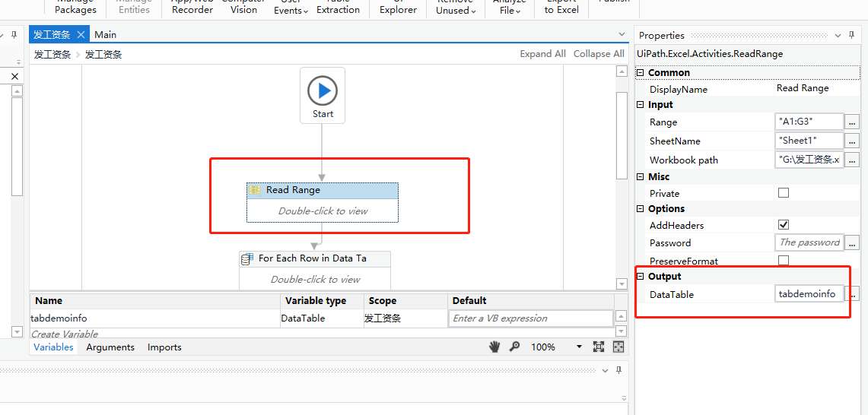The image size is (868, 415).
Task: Open the Variables tab
Action: (x=53, y=347)
